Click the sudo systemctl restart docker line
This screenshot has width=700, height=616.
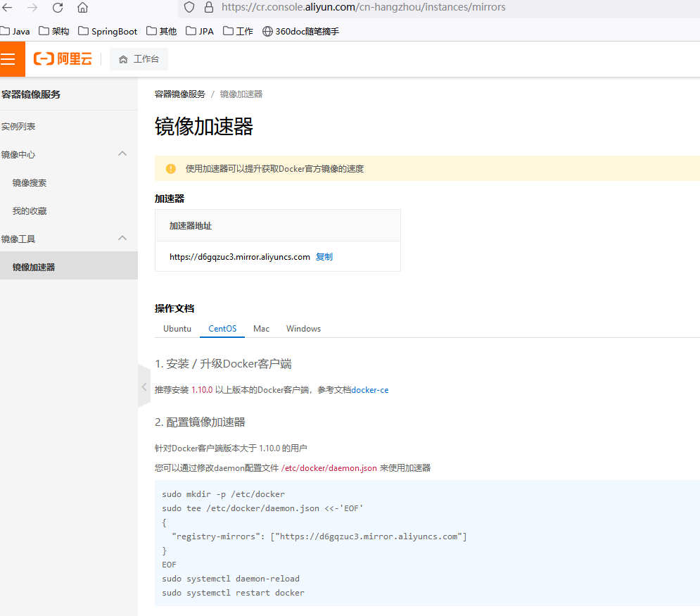[x=233, y=593]
